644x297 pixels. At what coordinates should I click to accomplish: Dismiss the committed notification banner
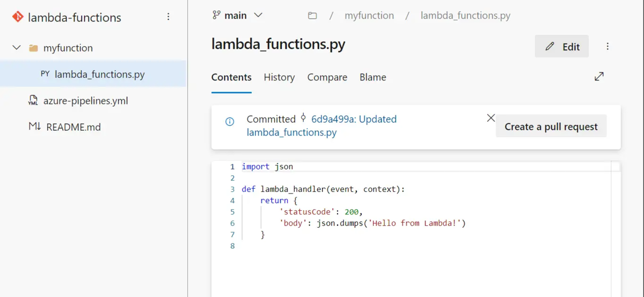(491, 118)
